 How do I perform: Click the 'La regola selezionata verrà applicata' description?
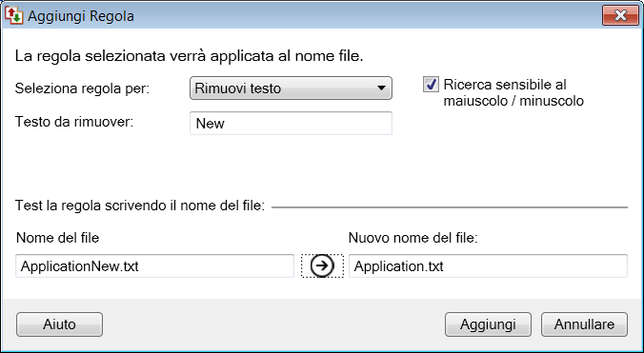point(189,56)
